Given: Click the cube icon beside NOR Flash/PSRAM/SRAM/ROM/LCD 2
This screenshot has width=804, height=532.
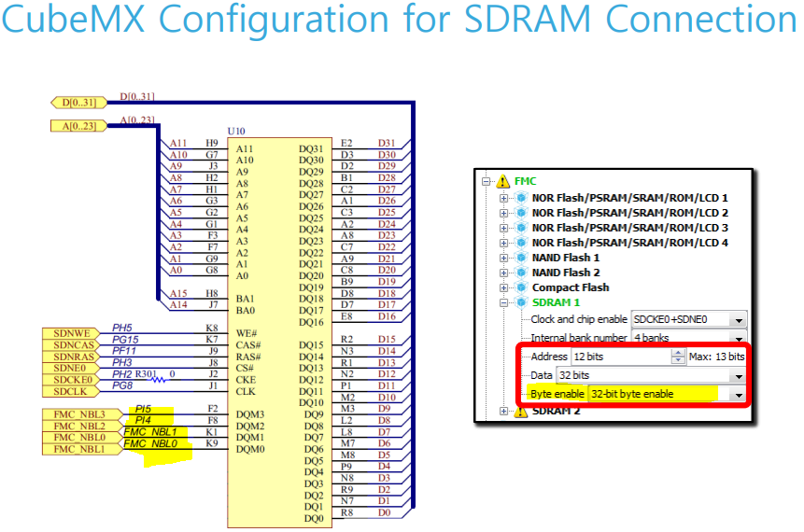Looking at the screenshot, I should point(521,213).
